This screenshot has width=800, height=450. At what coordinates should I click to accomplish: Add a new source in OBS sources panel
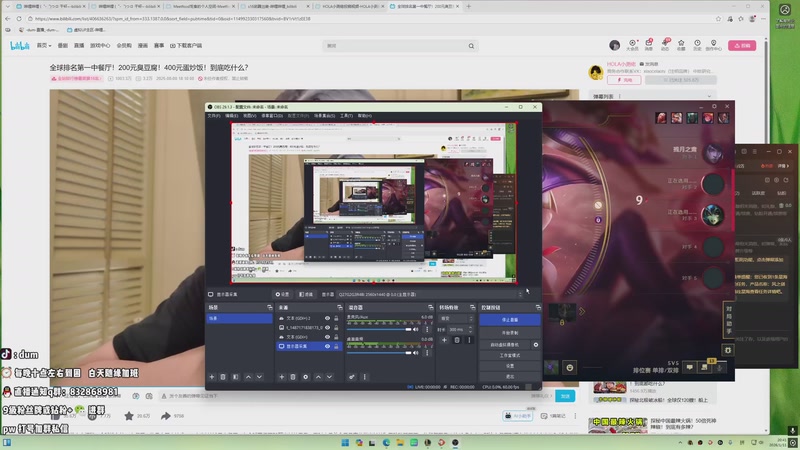pyautogui.click(x=280, y=377)
